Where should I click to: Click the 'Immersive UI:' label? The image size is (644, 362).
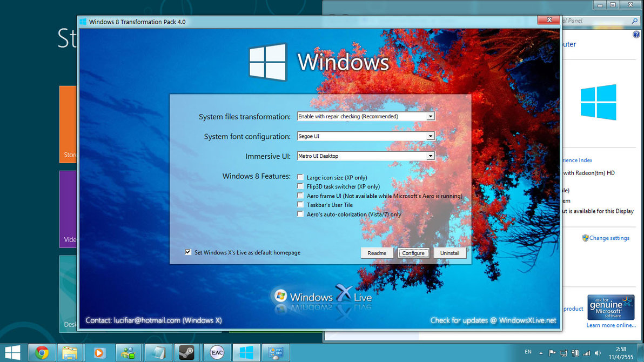click(x=268, y=156)
